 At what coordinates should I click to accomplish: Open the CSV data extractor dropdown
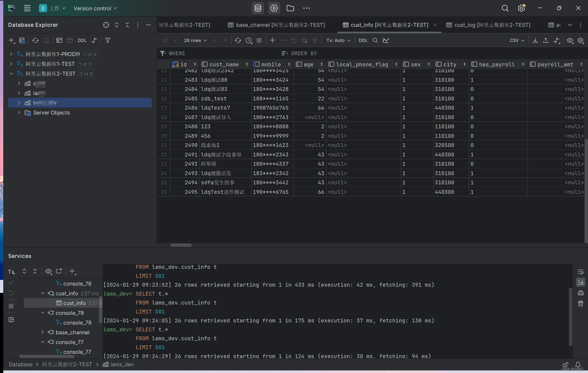[517, 40]
